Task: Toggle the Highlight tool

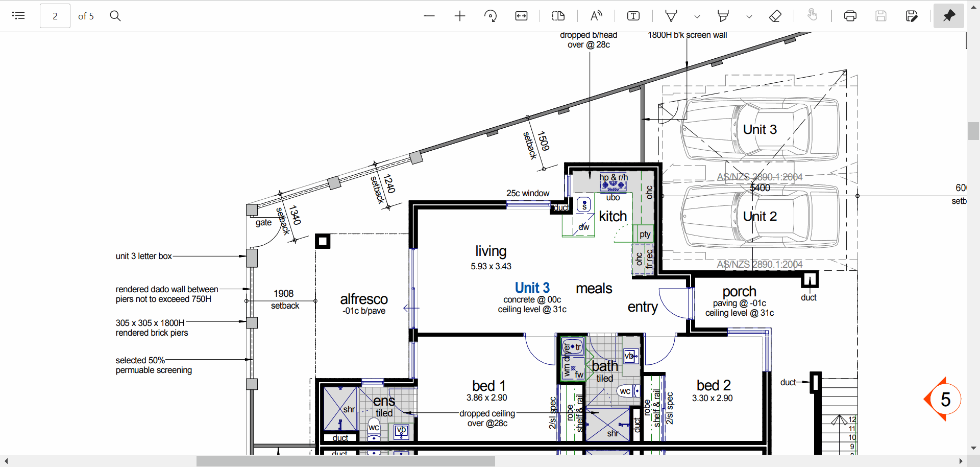Action: coord(723,16)
